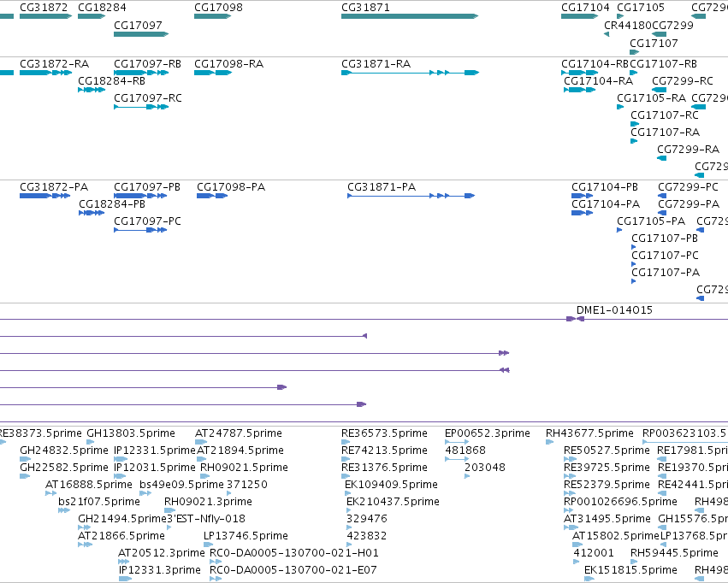This screenshot has width=728, height=583.
Task: Select transcript CG17107-RA
Action: 634,141
